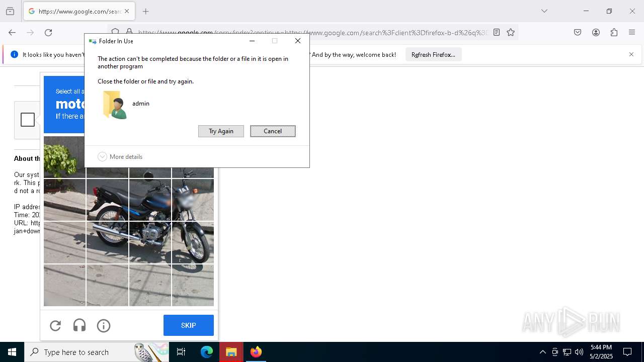644x362 pixels.
Task: Select captcha tile with green plant
Action: (x=64, y=157)
